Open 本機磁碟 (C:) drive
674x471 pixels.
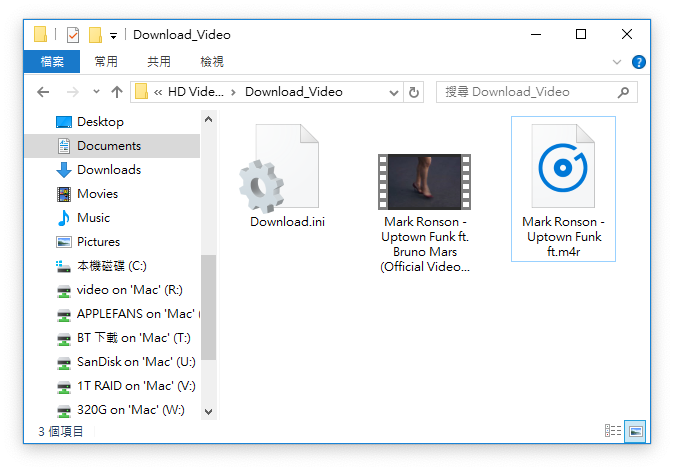click(x=113, y=266)
